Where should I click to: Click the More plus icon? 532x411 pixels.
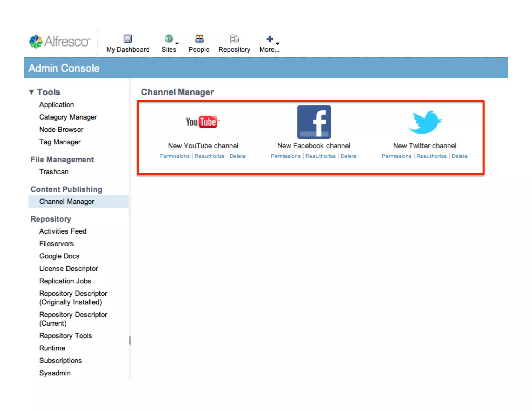coord(269,39)
